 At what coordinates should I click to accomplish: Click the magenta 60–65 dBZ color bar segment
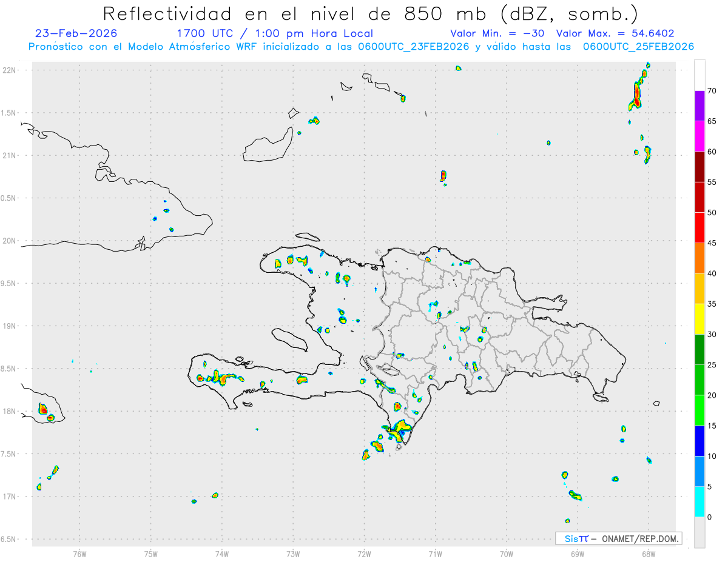coord(699,136)
